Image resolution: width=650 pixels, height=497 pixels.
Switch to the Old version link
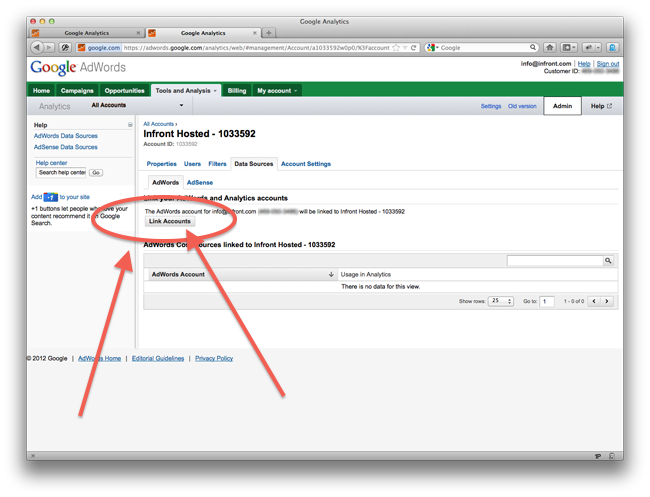pos(522,106)
